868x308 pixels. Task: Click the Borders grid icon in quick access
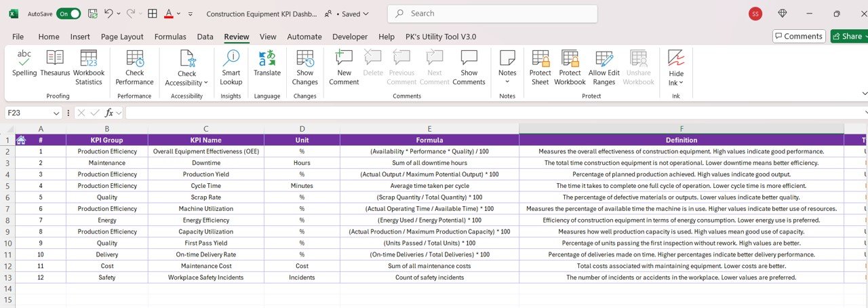tap(153, 14)
